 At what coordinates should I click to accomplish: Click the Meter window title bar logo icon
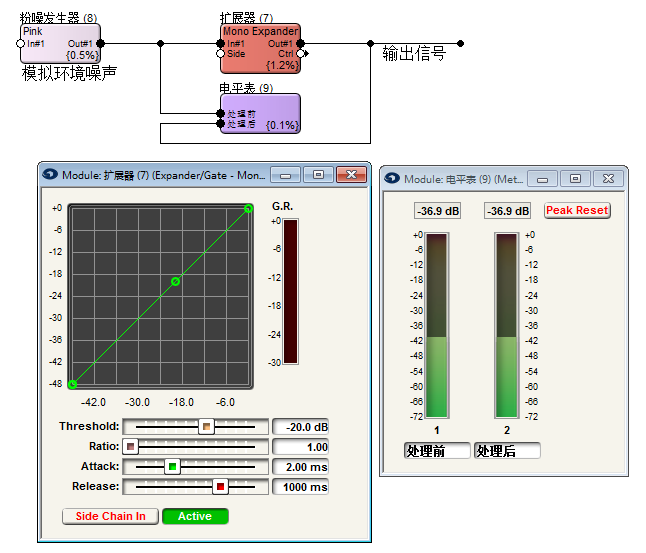[x=392, y=178]
